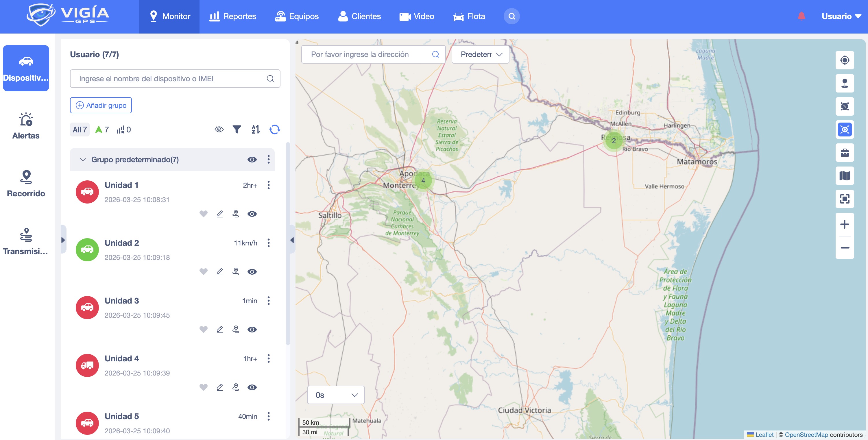Favorite Unidad 2 with the heart icon
The image size is (868, 440).
(203, 271)
